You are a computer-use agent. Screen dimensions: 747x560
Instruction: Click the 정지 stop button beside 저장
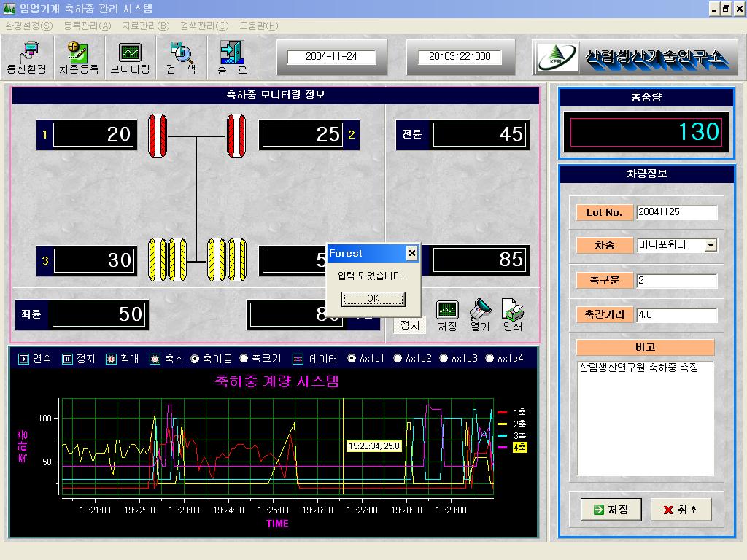(x=410, y=325)
